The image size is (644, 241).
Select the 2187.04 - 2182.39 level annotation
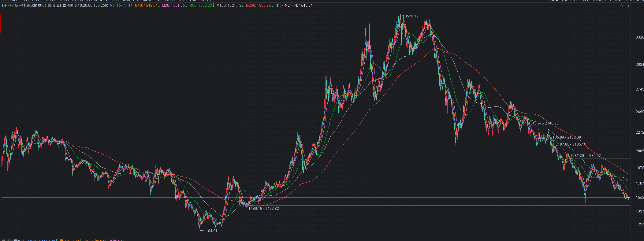[x=566, y=137]
